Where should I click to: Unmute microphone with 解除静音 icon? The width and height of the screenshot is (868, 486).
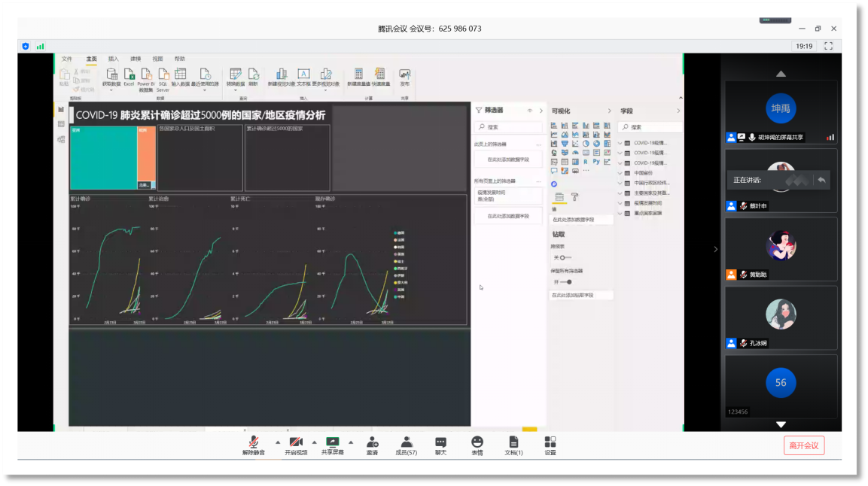click(x=254, y=442)
